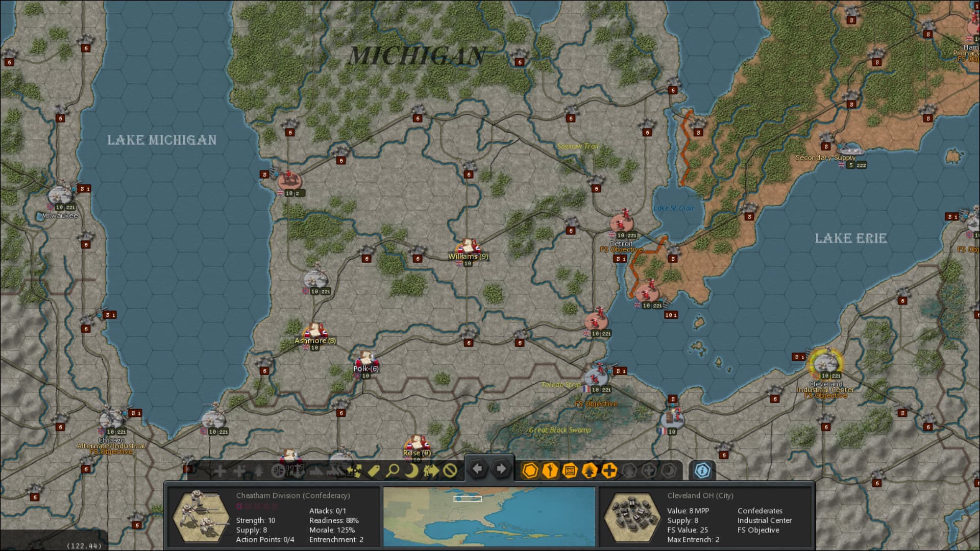Viewport: 980px width, 551px height.
Task: Click the minimap overview
Action: [x=489, y=517]
